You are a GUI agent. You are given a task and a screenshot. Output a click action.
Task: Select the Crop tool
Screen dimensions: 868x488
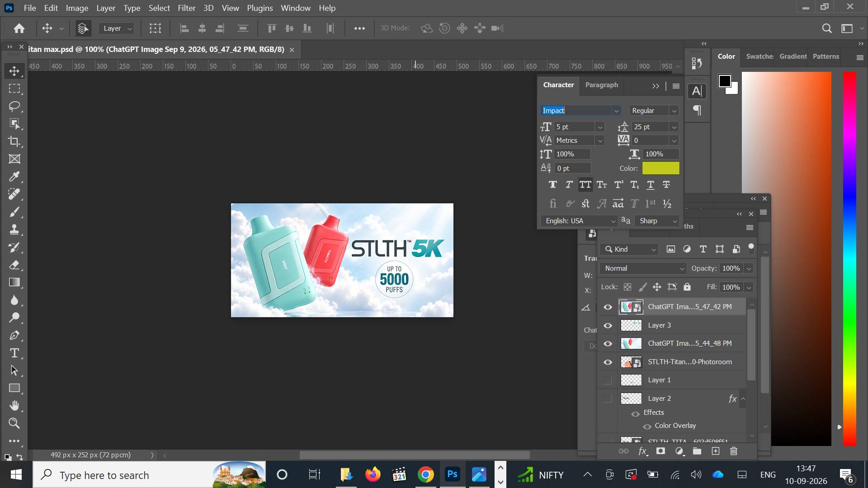tap(14, 141)
